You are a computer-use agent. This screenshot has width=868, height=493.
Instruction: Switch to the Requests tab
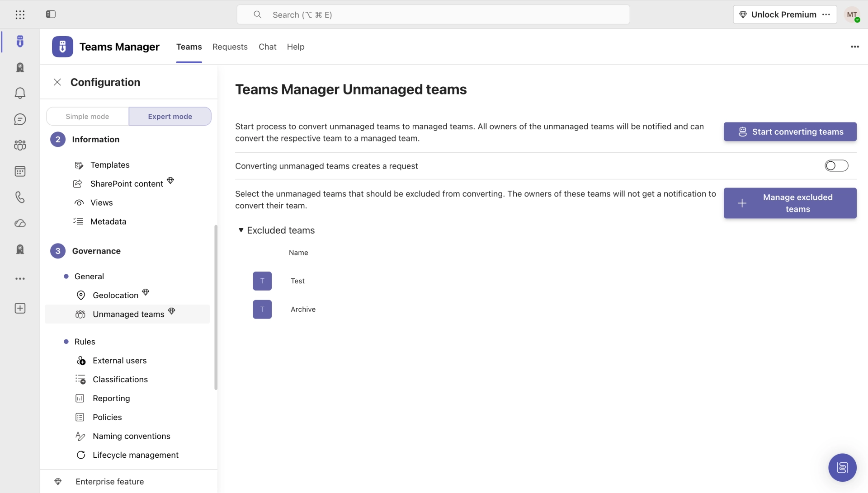pos(230,47)
